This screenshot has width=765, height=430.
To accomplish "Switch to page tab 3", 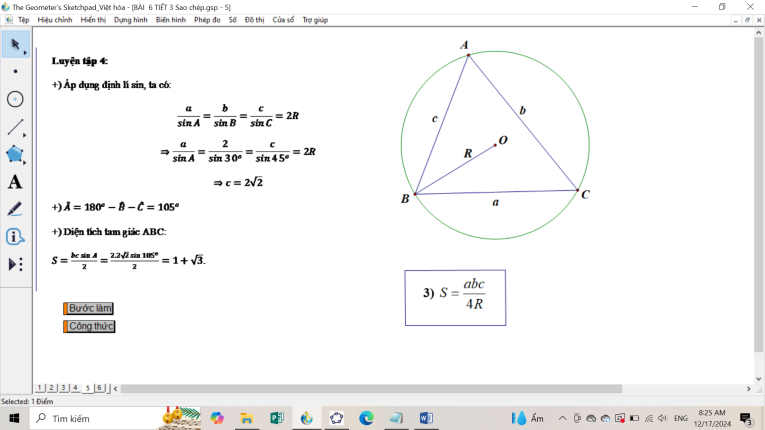I will 62,388.
